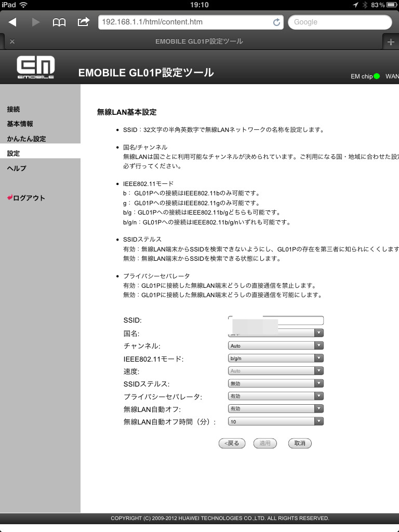399x532 pixels.
Task: Open ヘルプ in the sidebar
Action: tap(17, 168)
